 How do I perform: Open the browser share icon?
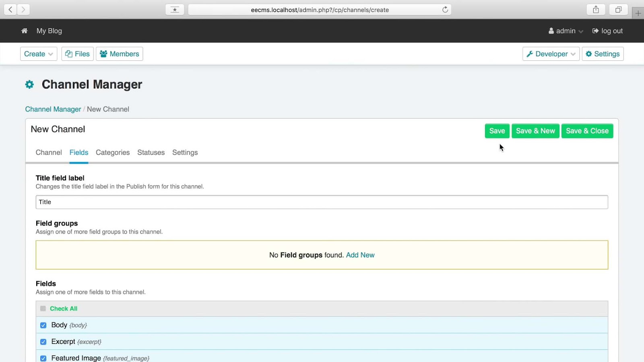[596, 10]
